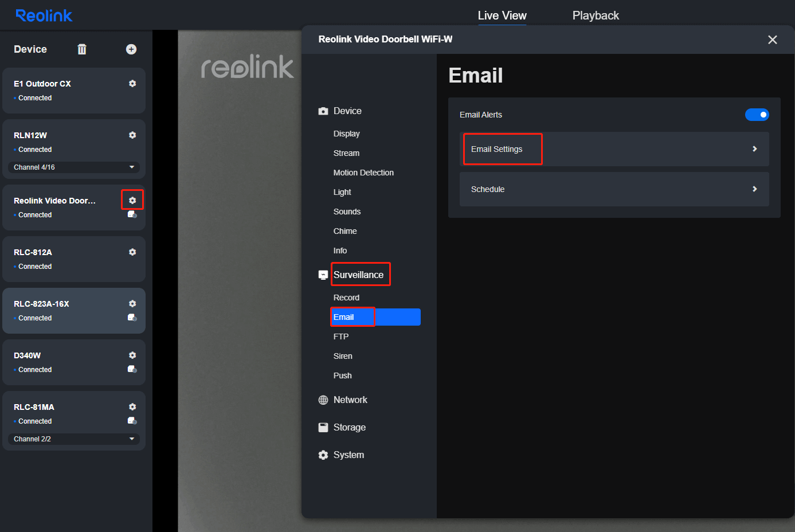Open settings gear for RLN12W
Screen dimensions: 795x532
[132, 135]
